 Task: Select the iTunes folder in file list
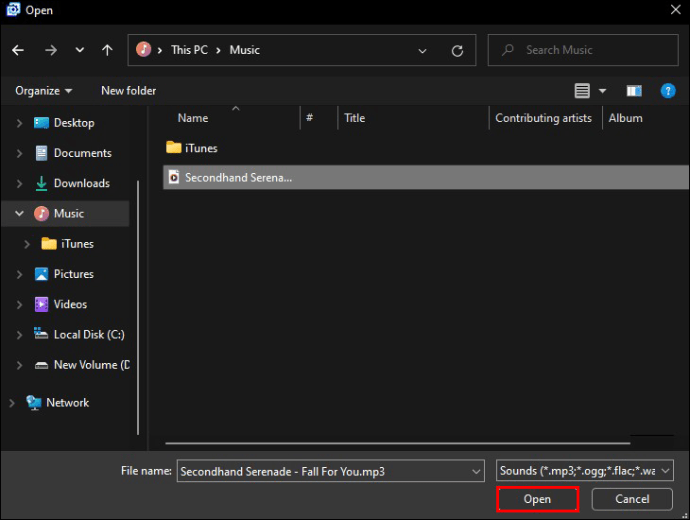[201, 148]
